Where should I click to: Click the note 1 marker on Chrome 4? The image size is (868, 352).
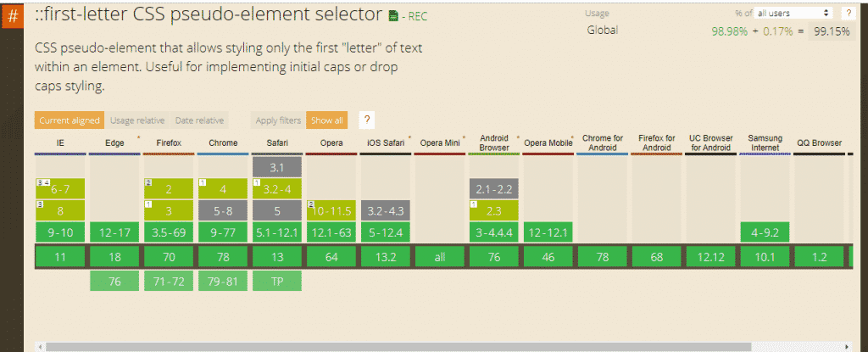(203, 182)
